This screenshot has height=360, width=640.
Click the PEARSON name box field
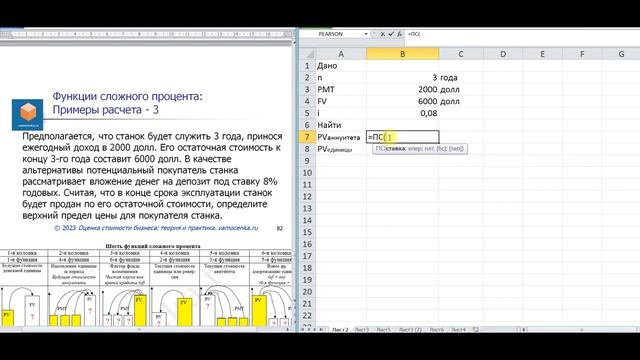point(331,34)
